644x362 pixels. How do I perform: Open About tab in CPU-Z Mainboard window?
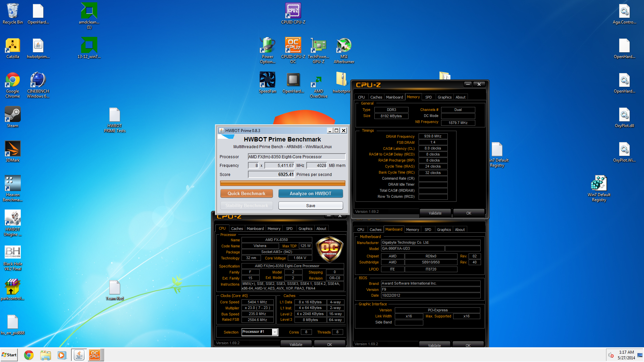460,230
